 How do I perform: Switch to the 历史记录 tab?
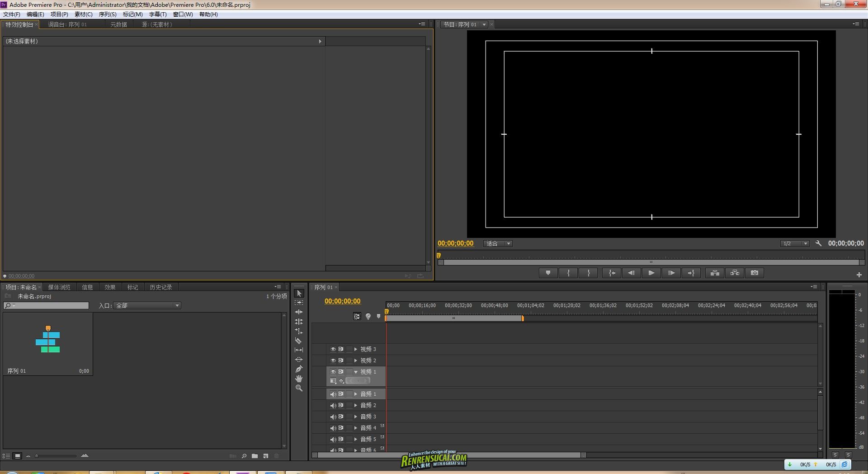pos(161,287)
